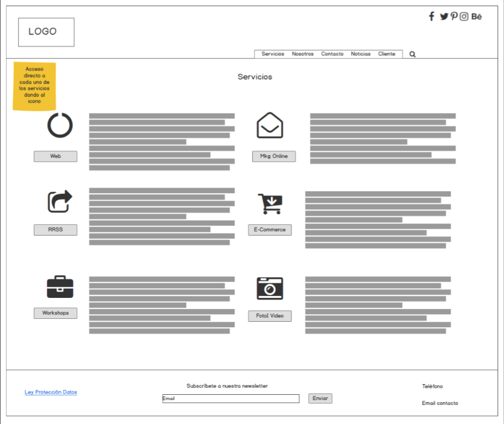
Task: Click the briefcase Workshops icon
Action: tap(60, 287)
